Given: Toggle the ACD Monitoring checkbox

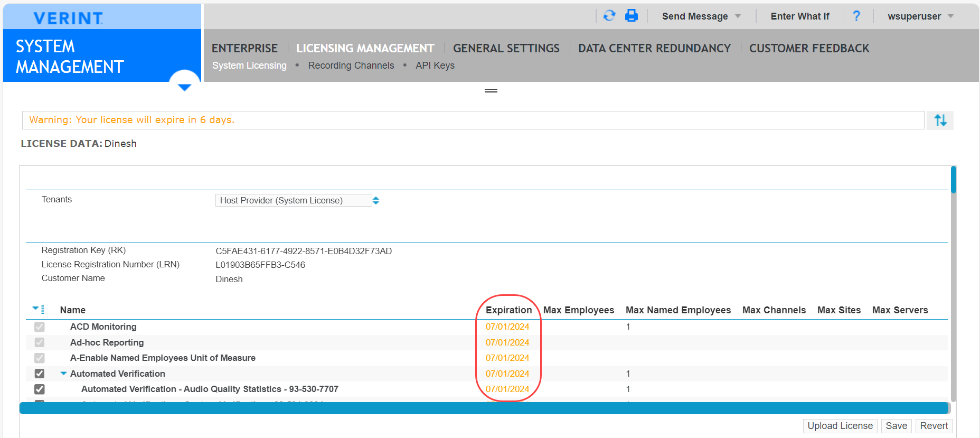Looking at the screenshot, I should tap(40, 327).
